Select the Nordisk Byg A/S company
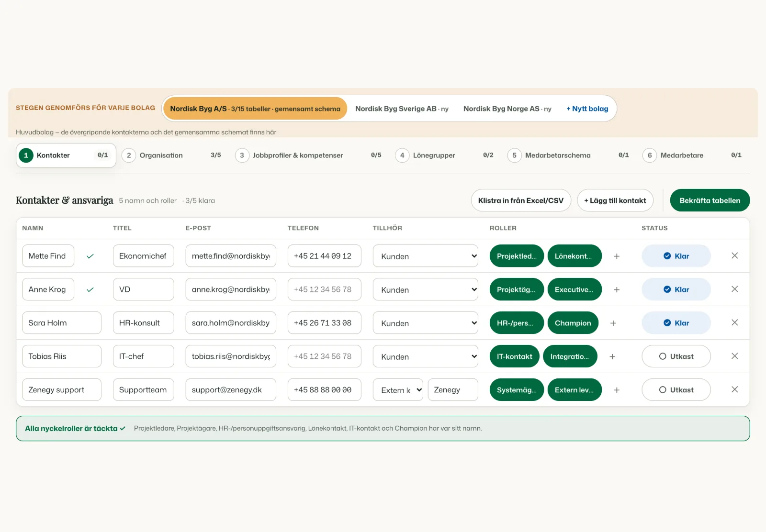 (255, 109)
